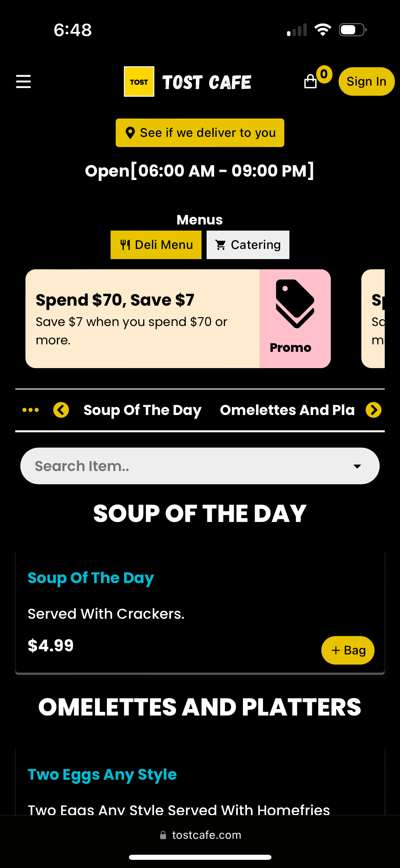Go to previous categories with left chevron

(61, 410)
